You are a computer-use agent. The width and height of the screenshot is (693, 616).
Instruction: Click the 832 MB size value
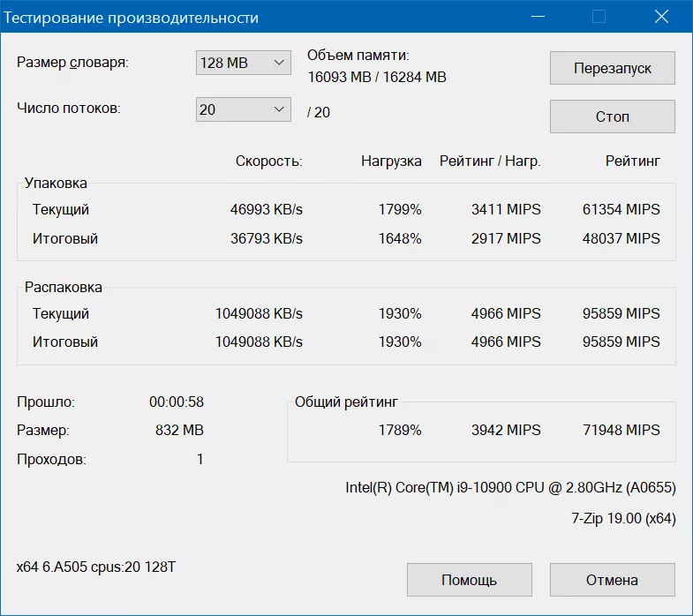pos(179,430)
